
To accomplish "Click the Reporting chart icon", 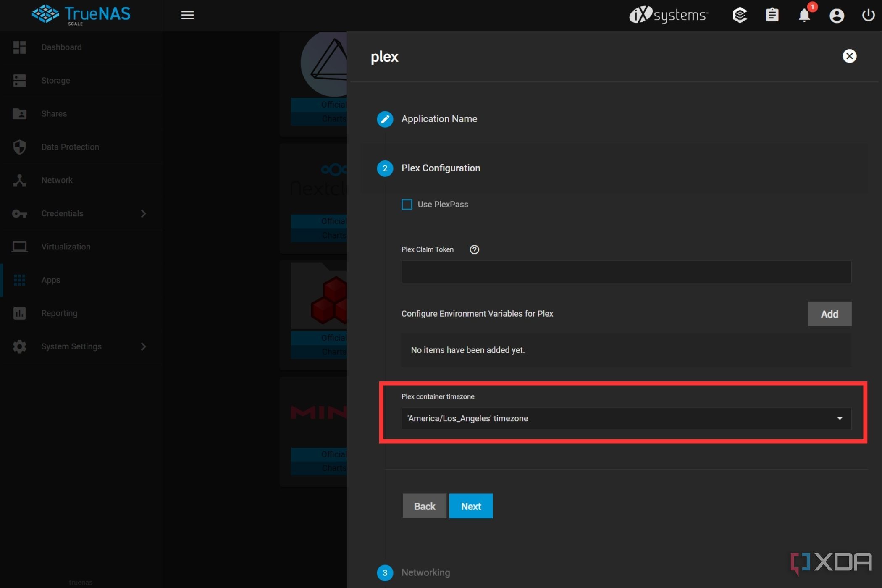I will pyautogui.click(x=19, y=313).
